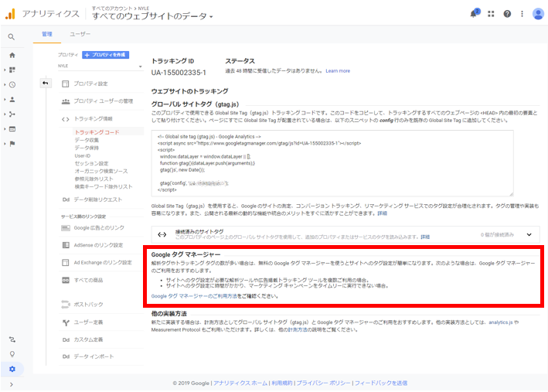Switch to the ユーザー tab
The width and height of the screenshot is (548, 392).
(x=80, y=34)
